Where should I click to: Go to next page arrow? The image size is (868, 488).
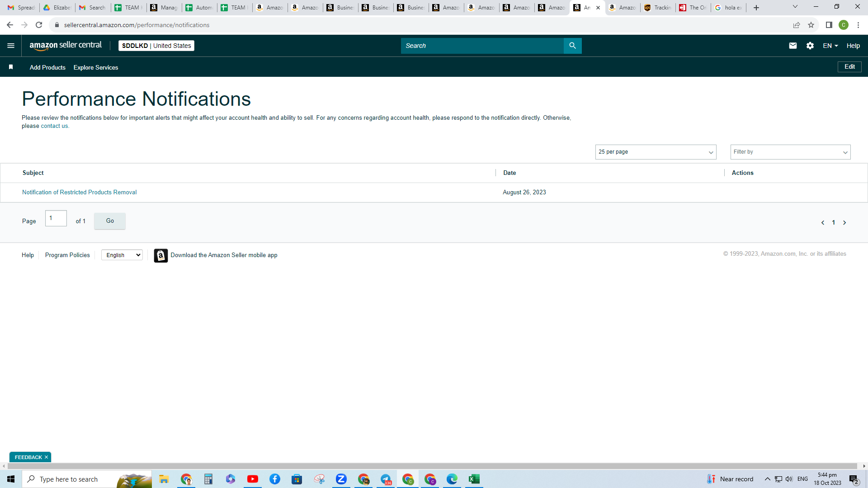844,222
